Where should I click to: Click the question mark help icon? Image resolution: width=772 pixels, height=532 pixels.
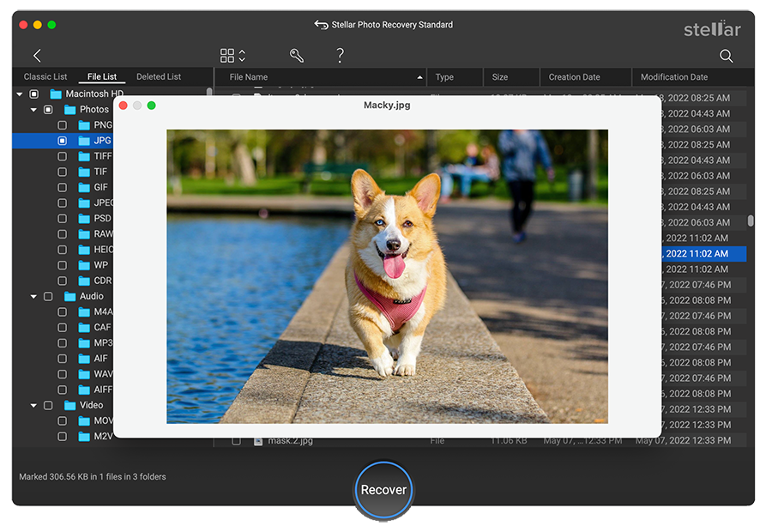[x=340, y=56]
